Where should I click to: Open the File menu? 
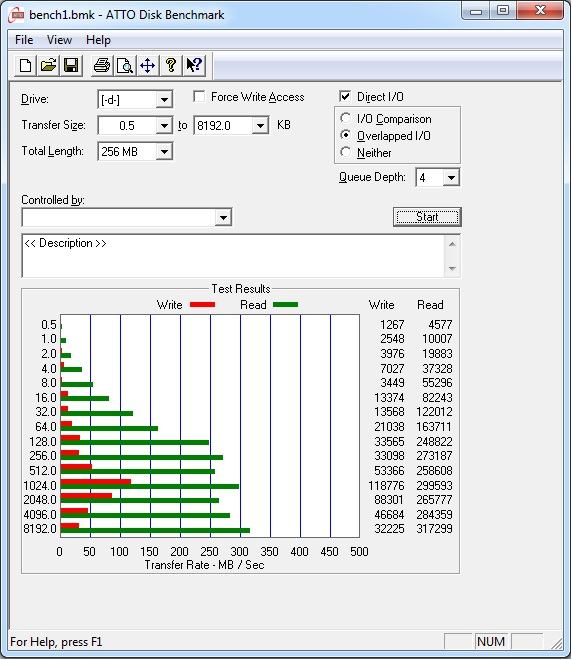(24, 40)
